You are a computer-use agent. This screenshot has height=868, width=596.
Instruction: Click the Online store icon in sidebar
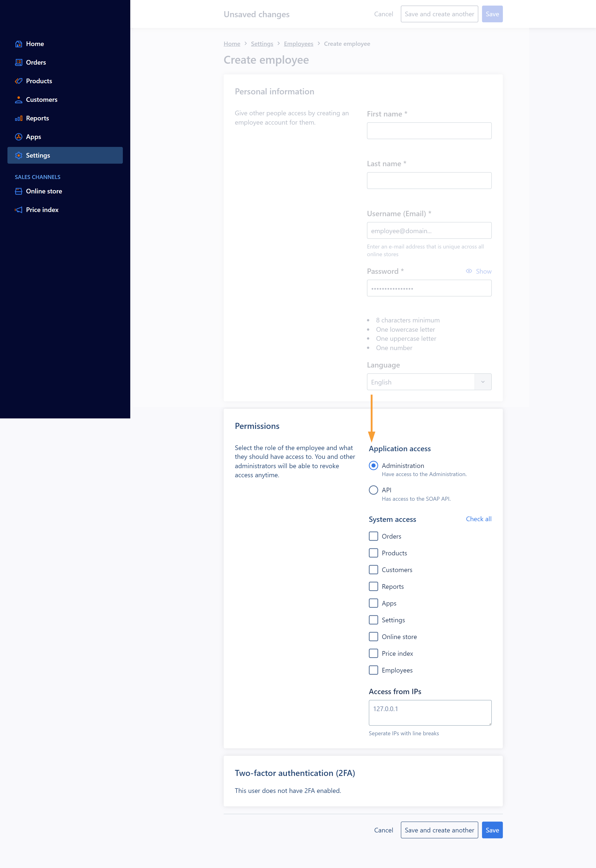18,191
